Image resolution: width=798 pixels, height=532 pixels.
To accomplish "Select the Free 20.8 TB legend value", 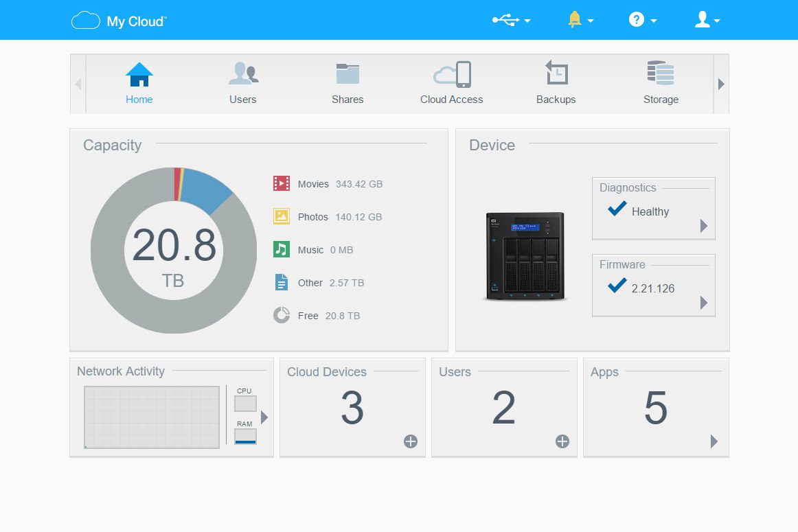I will 343,316.
